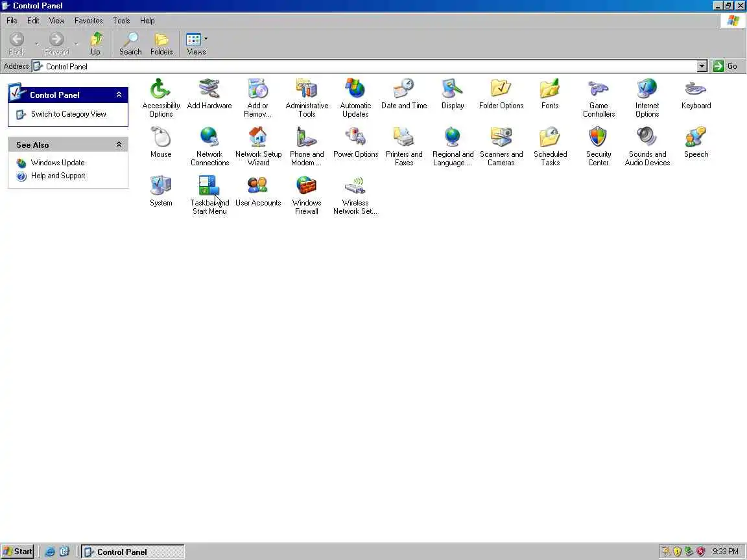Toggle the Folders pane button
This screenshot has width=747, height=560.
[161, 44]
